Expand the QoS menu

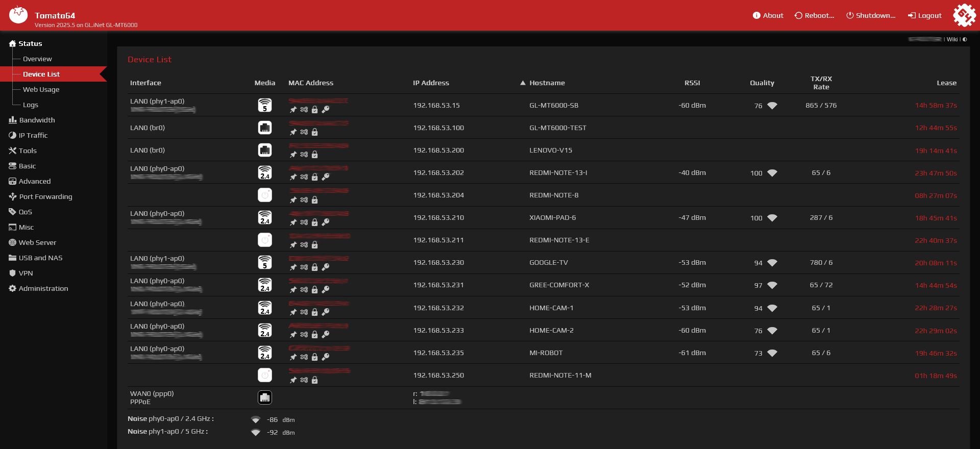[20, 212]
